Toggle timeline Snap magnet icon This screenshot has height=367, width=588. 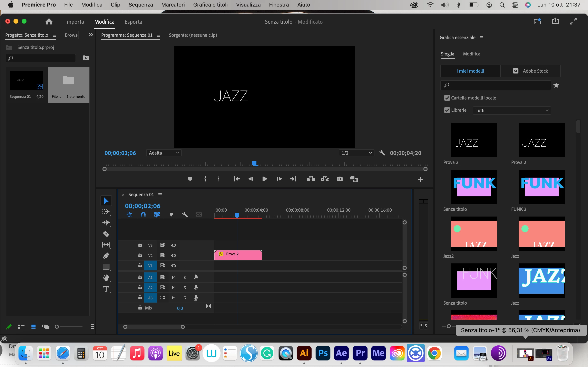(x=143, y=214)
